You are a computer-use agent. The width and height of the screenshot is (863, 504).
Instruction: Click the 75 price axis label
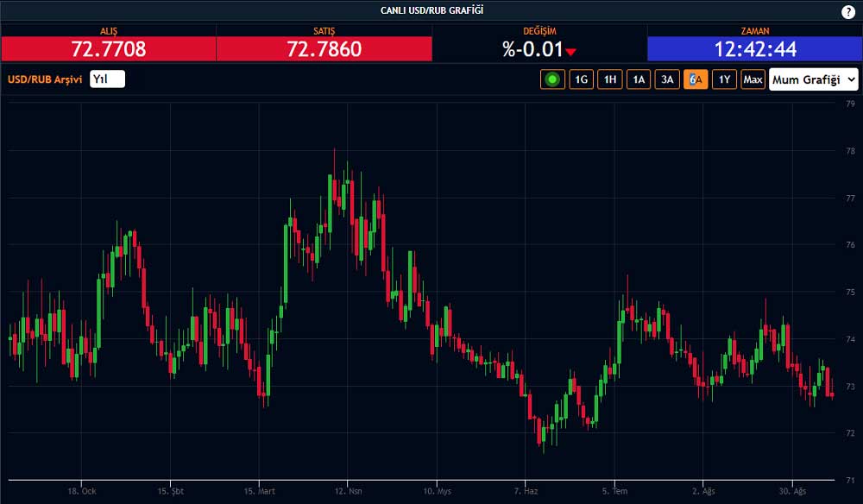tap(850, 293)
